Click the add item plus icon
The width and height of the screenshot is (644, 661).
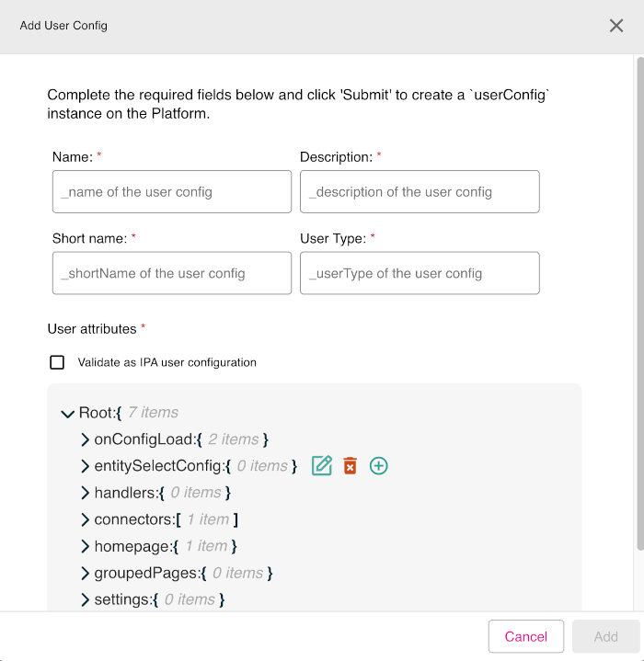pyautogui.click(x=378, y=466)
